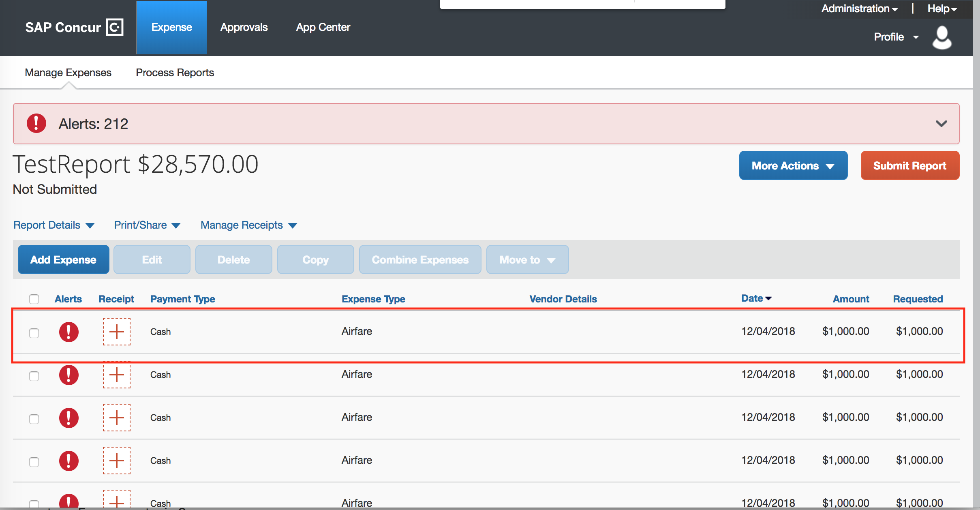Sort by Payment Type column header

(183, 299)
